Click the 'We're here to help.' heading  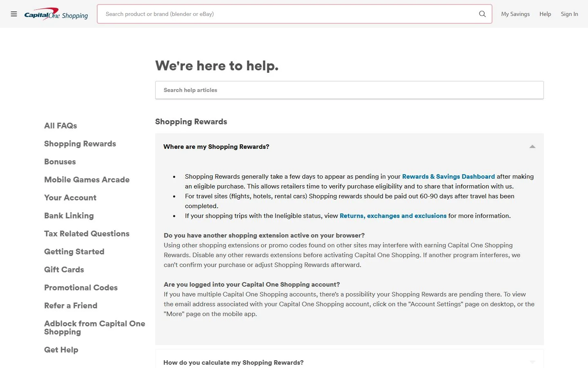[x=217, y=65]
